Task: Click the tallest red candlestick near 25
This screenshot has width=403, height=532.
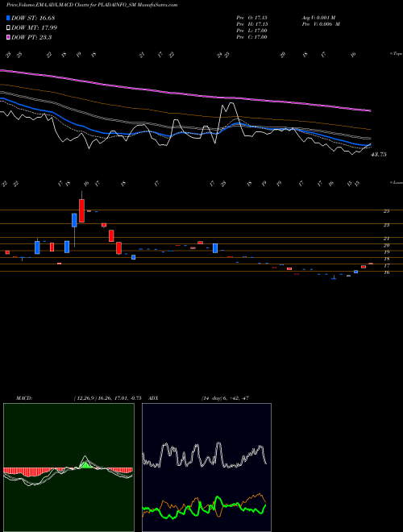Action: pyautogui.click(x=81, y=210)
